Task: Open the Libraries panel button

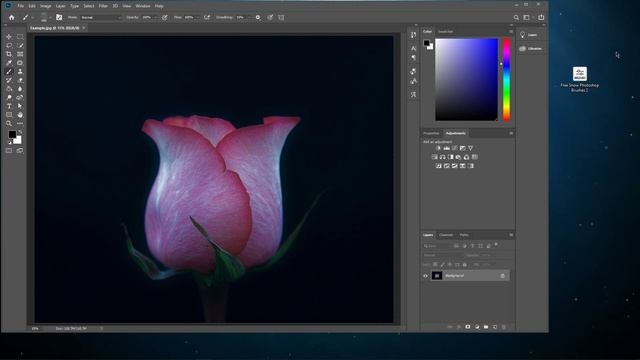Action: coord(531,48)
